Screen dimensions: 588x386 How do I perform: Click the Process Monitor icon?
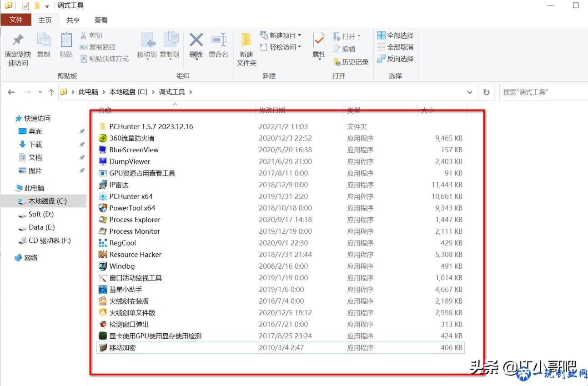[103, 231]
